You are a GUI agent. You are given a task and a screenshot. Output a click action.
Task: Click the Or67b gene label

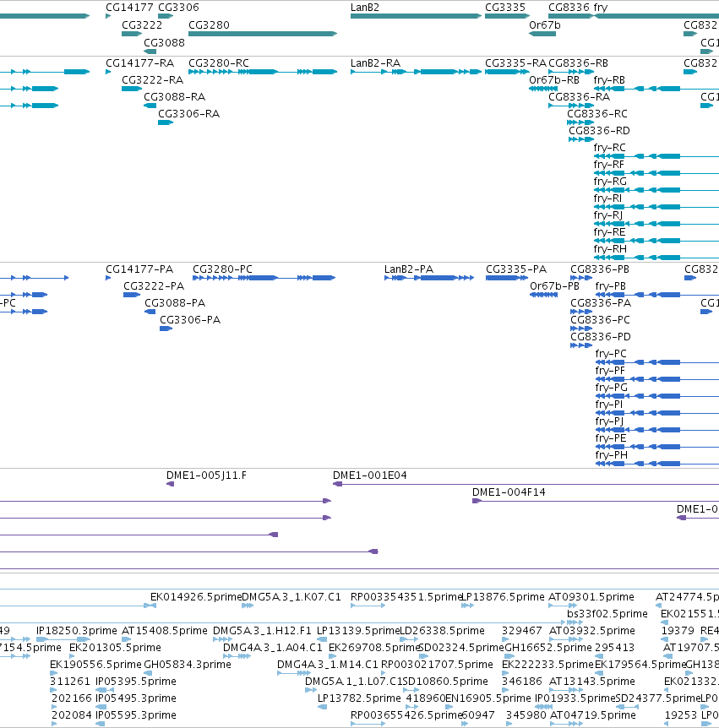(544, 25)
